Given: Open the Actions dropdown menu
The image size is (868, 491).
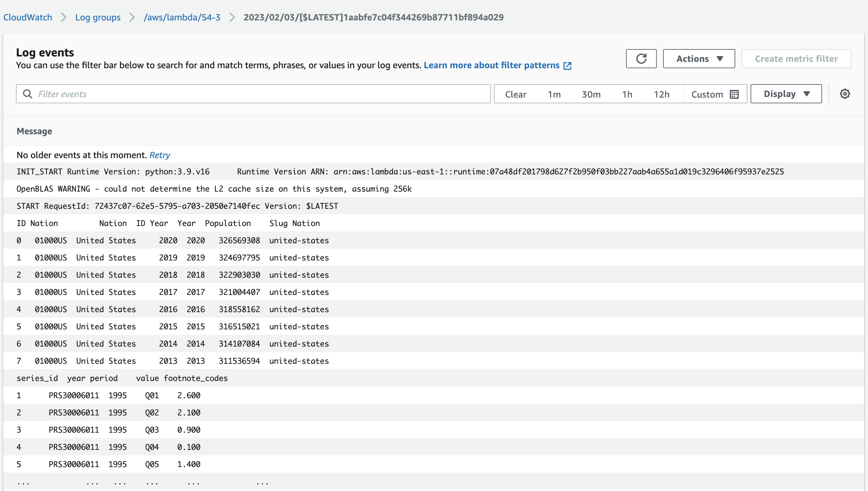Looking at the screenshot, I should [x=699, y=59].
